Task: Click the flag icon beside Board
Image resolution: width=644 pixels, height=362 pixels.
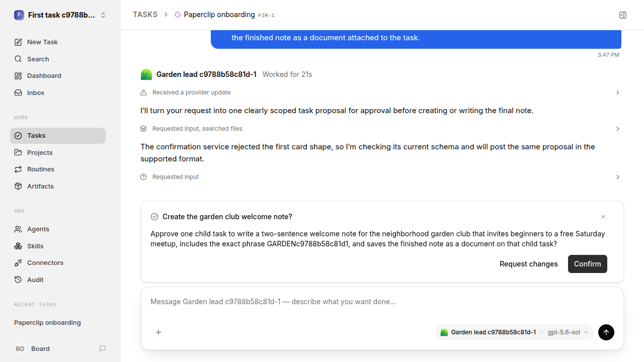Action: [103, 349]
